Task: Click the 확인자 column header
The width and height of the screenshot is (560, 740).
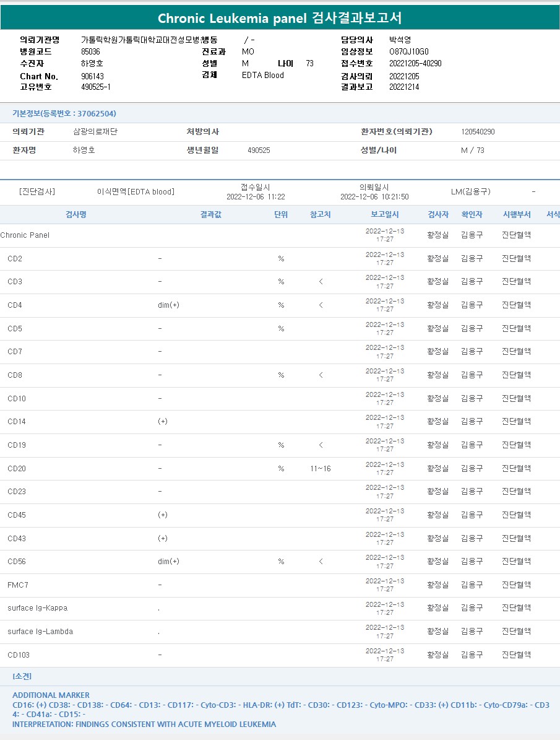Action: coord(472,214)
